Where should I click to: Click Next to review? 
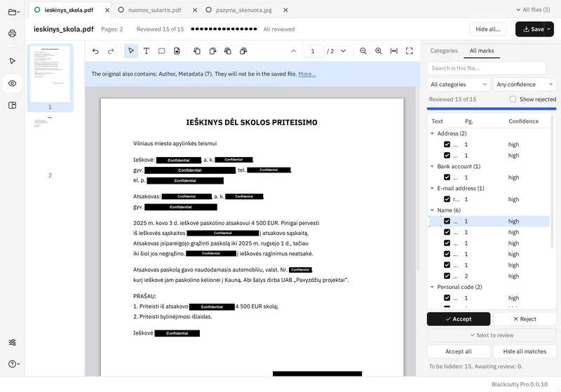coord(492,335)
